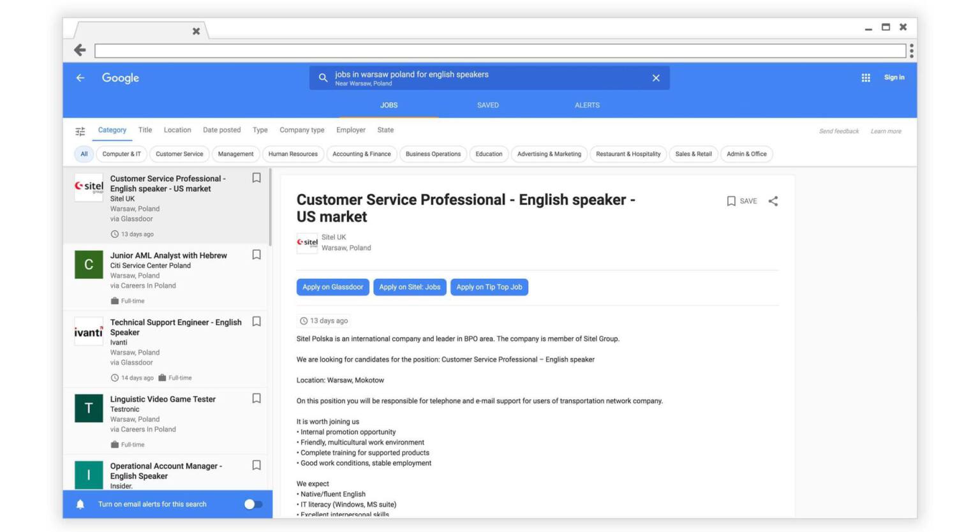Close the browser tab
This screenshot has height=532, width=980.
pos(196,31)
